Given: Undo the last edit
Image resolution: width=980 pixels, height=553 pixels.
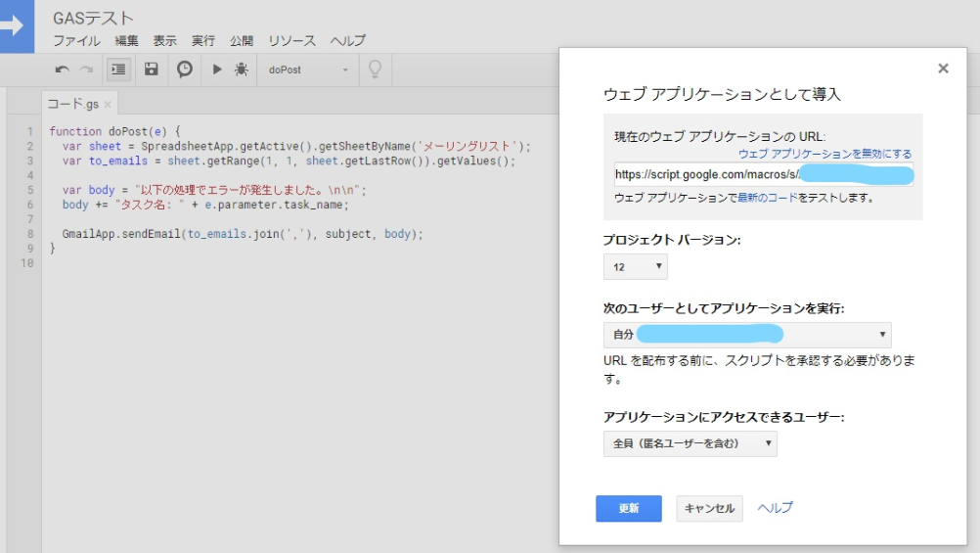Looking at the screenshot, I should (62, 69).
